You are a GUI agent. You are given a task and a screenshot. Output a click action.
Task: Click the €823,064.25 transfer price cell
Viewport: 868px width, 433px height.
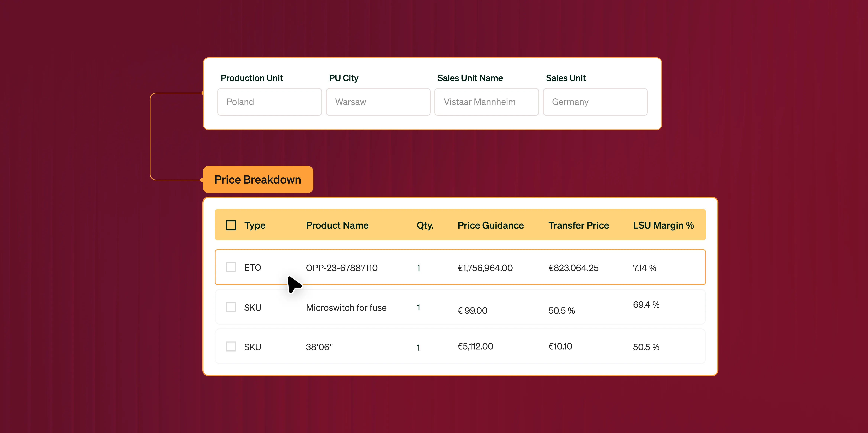pyautogui.click(x=573, y=268)
